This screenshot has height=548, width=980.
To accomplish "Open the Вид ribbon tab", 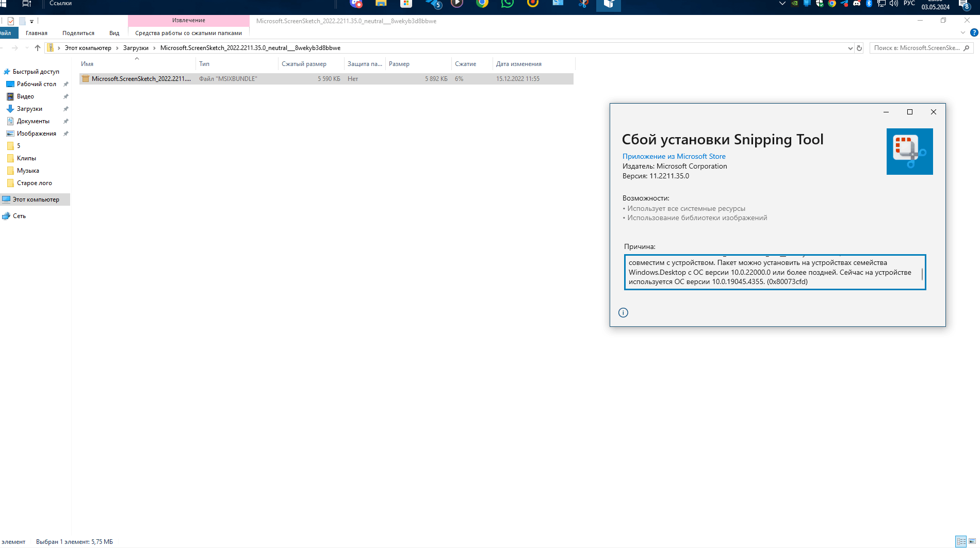I will (114, 33).
